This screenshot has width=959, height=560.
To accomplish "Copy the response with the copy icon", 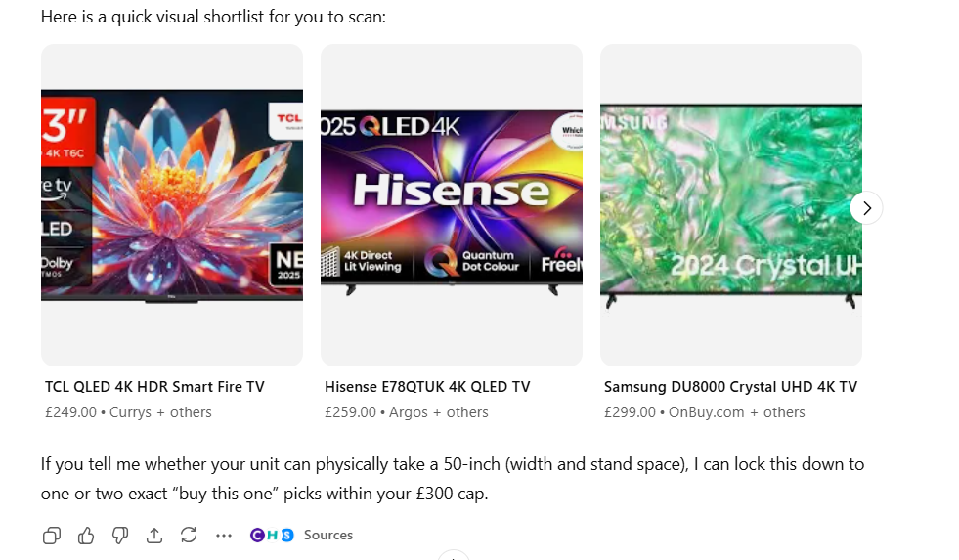I will [x=52, y=536].
